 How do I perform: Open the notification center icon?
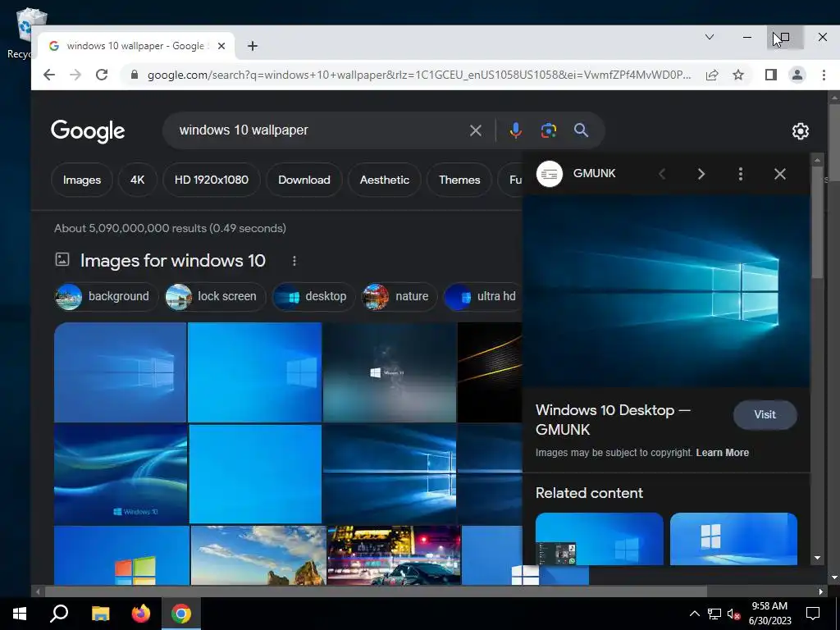[813, 614]
